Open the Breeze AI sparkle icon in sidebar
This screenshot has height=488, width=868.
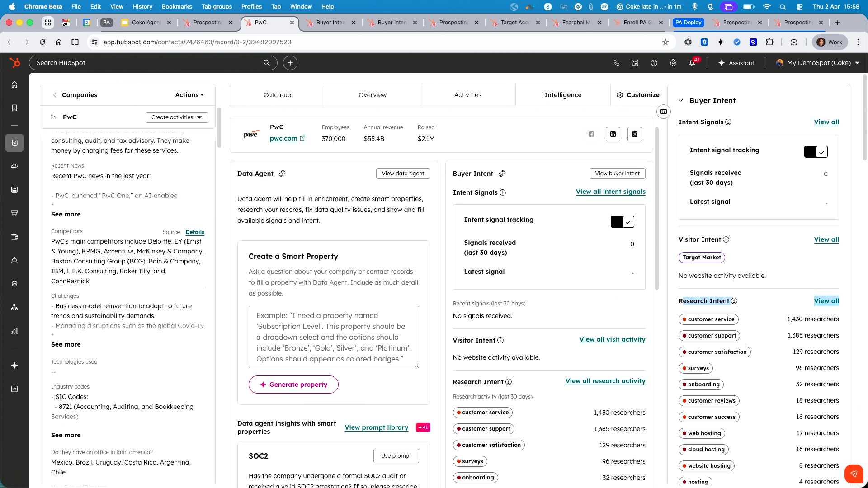coord(14,366)
